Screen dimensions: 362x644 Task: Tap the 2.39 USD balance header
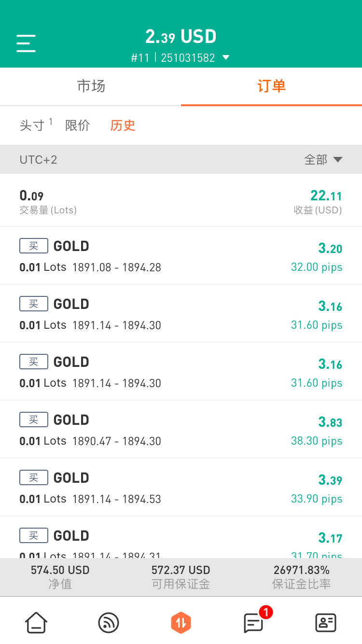(x=181, y=37)
